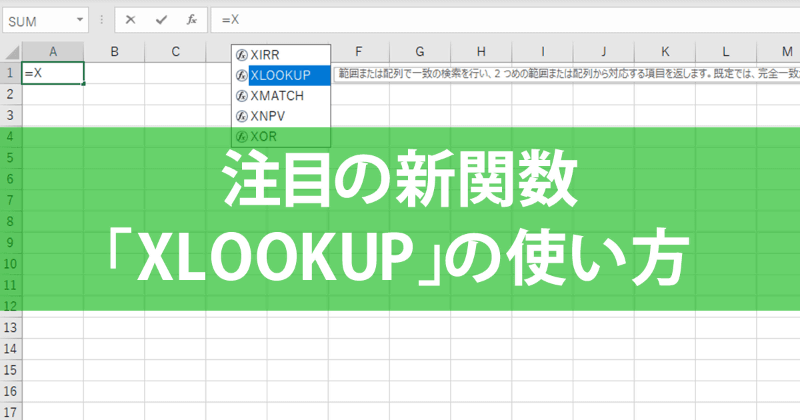Image resolution: width=800 pixels, height=420 pixels.
Task: Choose XOR from the autocomplete list
Action: coord(281,137)
